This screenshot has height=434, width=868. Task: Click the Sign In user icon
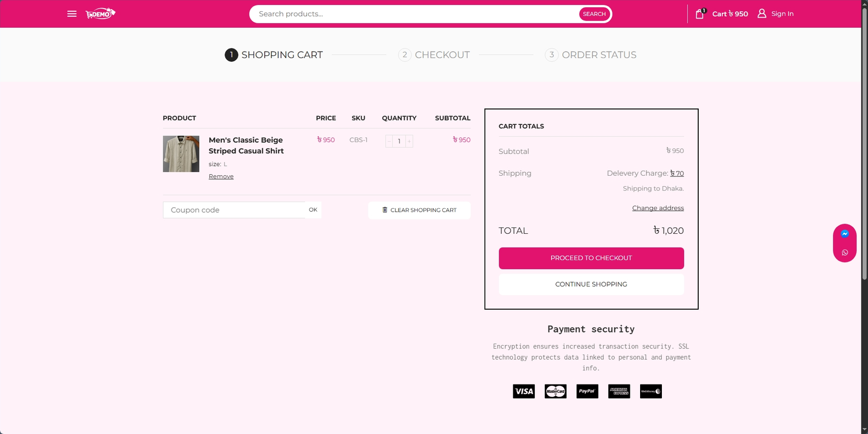762,14
